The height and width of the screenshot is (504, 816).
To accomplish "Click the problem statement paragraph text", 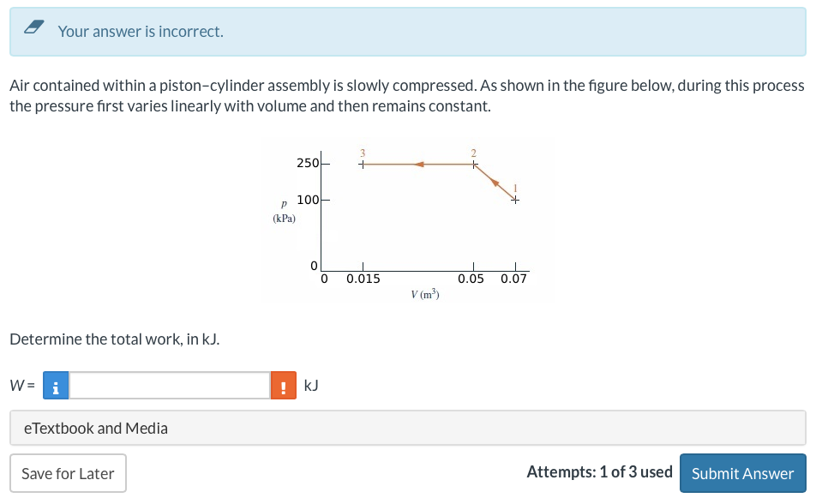I will pyautogui.click(x=403, y=95).
